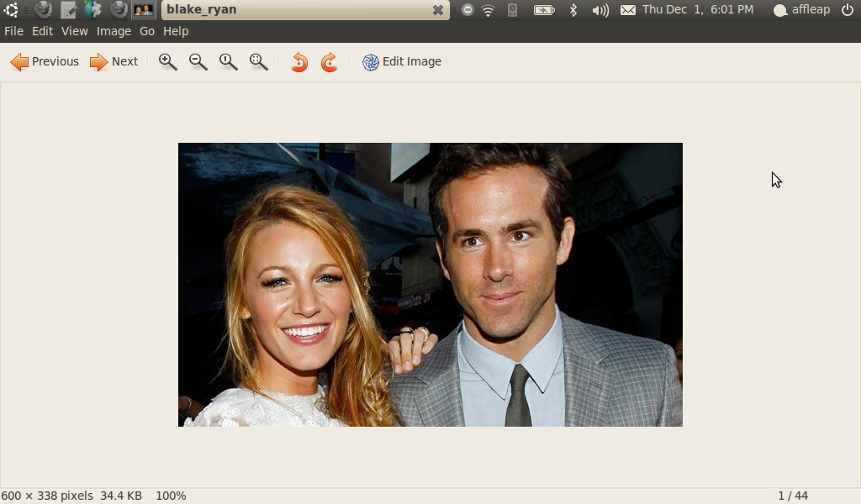
Task: Click the Zoom In magnifier icon
Action: click(167, 62)
